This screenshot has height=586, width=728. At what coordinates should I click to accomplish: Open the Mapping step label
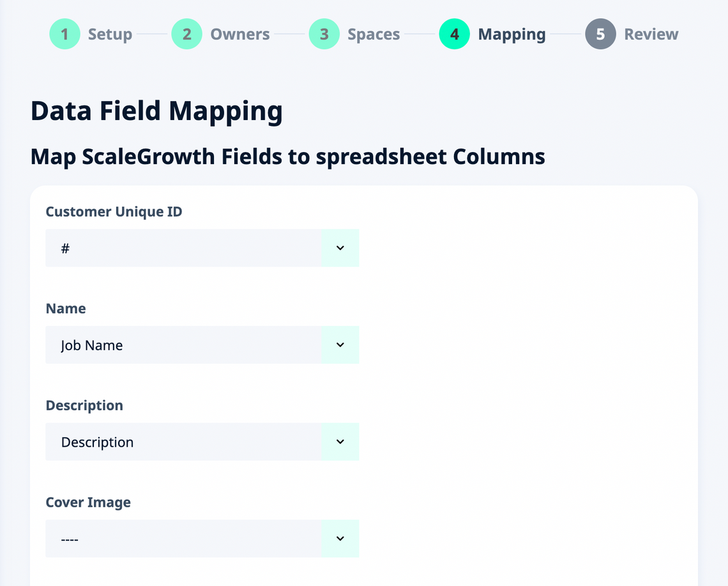click(512, 34)
